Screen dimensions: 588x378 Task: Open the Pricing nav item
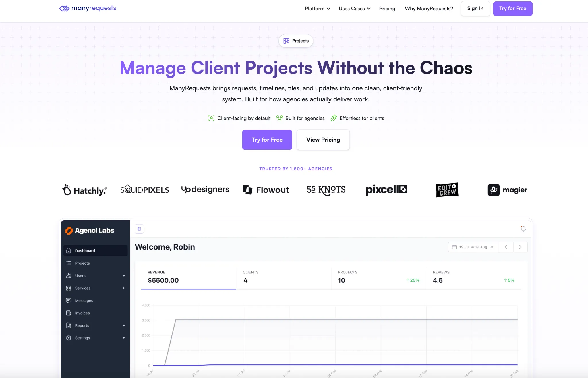[x=387, y=9]
